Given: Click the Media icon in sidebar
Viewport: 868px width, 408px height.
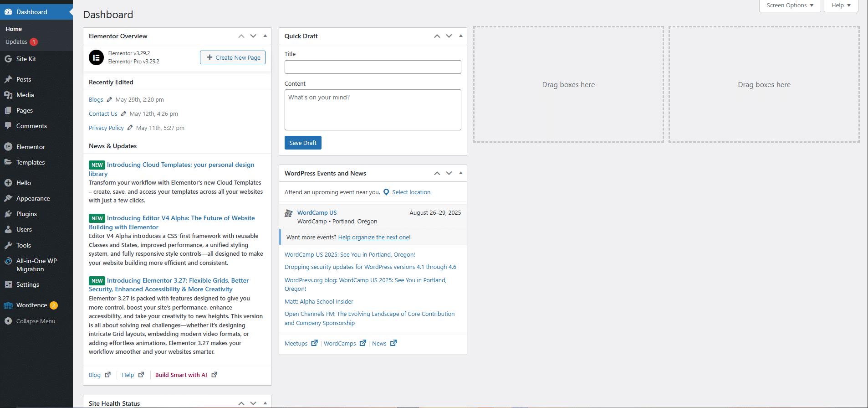Looking at the screenshot, I should tap(8, 95).
